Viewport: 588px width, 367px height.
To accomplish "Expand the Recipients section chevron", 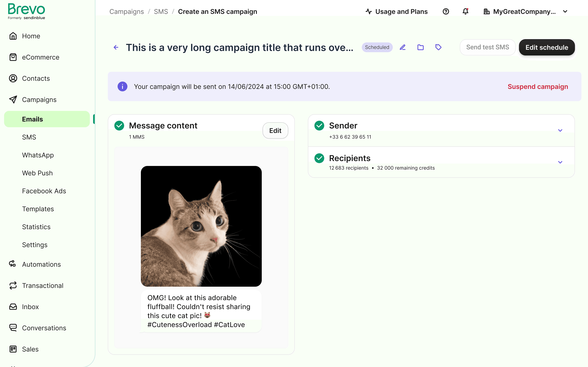I will click(x=560, y=162).
